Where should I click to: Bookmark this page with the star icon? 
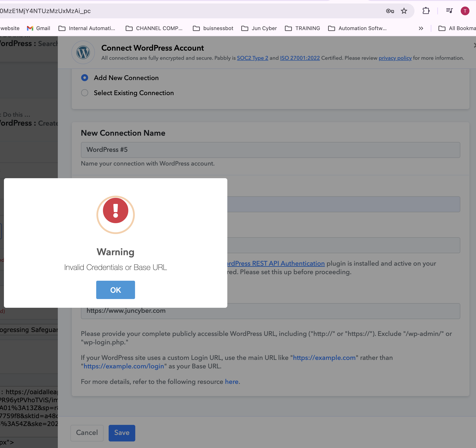pyautogui.click(x=404, y=11)
